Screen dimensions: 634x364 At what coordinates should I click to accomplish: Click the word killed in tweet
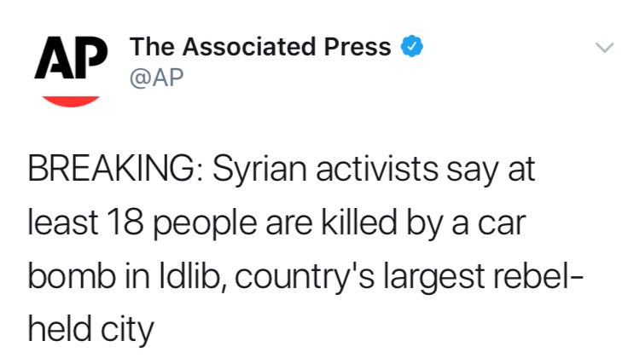click(359, 222)
